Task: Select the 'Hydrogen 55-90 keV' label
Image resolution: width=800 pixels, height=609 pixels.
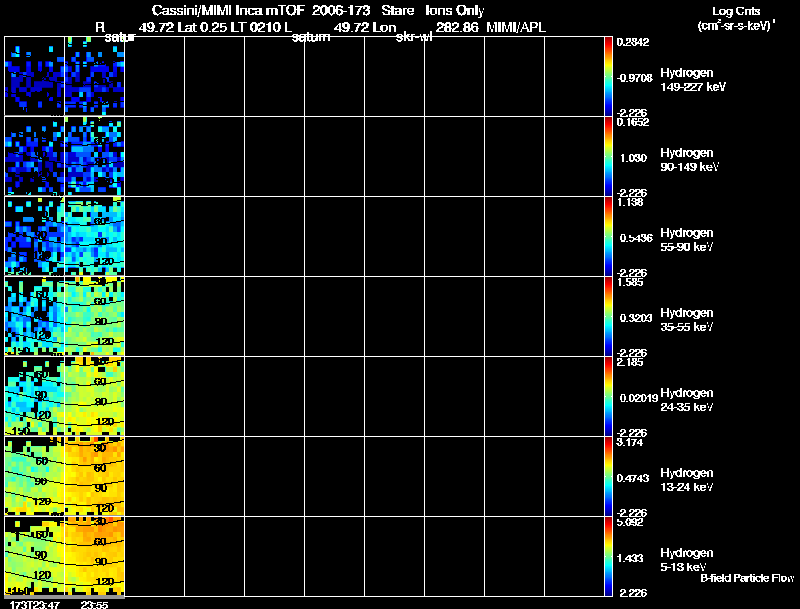Action: pyautogui.click(x=687, y=240)
